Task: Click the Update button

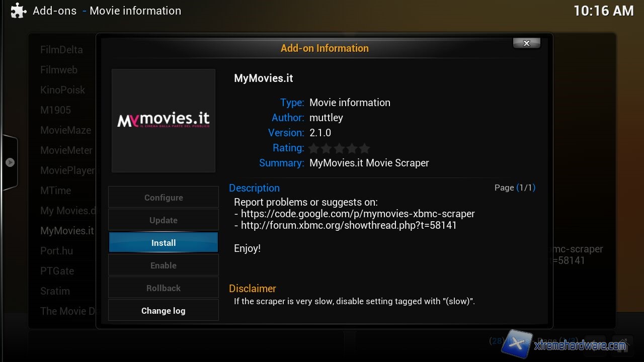Action: pos(164,220)
